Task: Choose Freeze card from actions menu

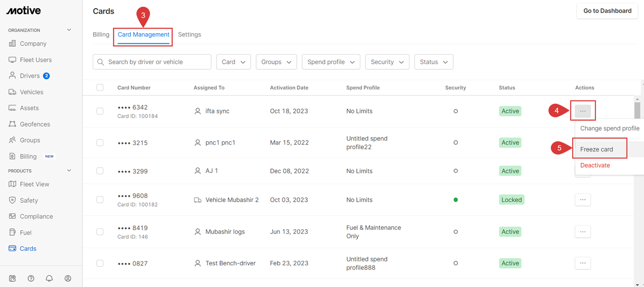Action: click(596, 149)
